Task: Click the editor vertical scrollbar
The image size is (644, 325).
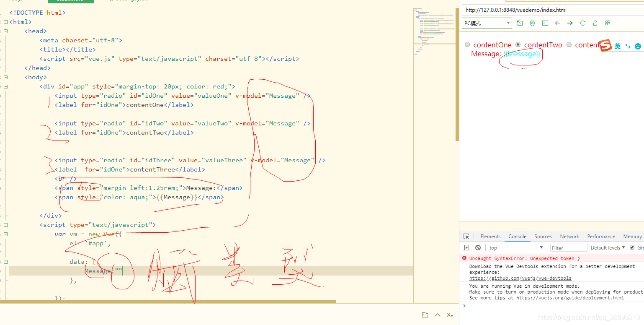Action: (457, 75)
